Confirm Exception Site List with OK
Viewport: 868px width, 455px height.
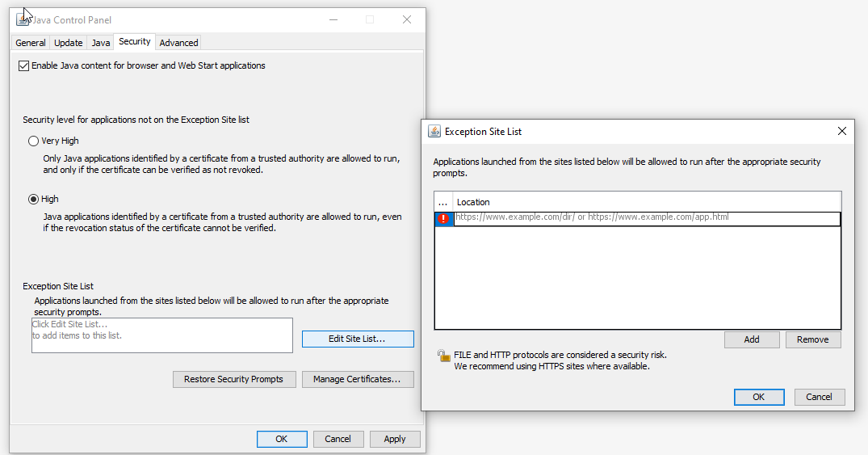759,397
